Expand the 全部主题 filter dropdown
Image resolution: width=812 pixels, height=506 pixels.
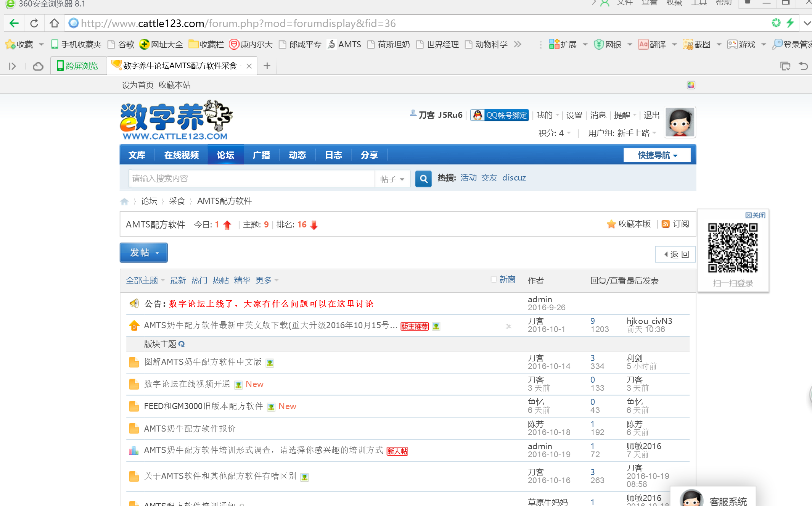pyautogui.click(x=145, y=280)
